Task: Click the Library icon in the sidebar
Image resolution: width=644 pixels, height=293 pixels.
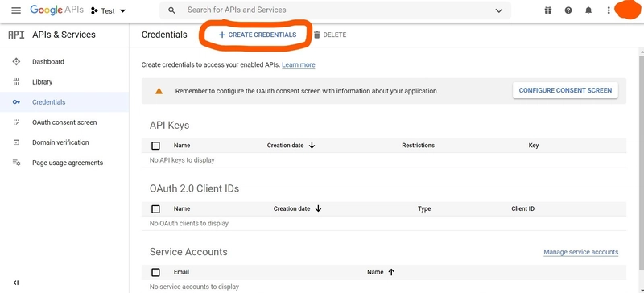Action: [x=16, y=82]
